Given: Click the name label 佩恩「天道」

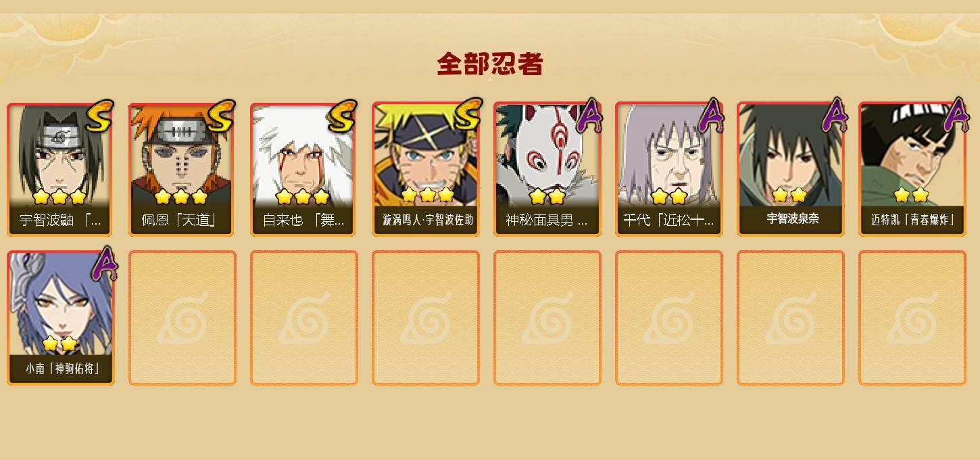Looking at the screenshot, I should tap(179, 221).
